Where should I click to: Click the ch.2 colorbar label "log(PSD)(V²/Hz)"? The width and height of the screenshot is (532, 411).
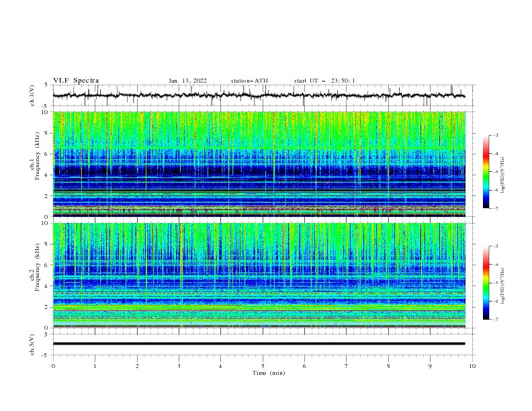(502, 286)
